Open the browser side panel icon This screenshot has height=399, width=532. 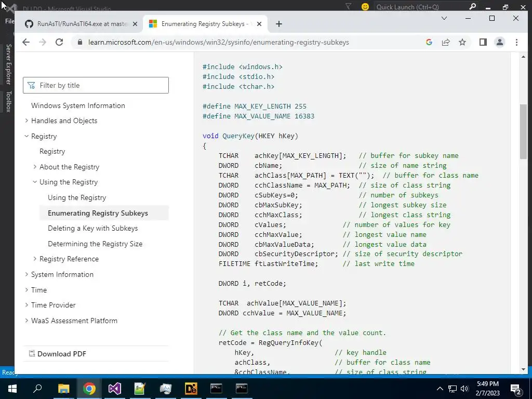483,42
